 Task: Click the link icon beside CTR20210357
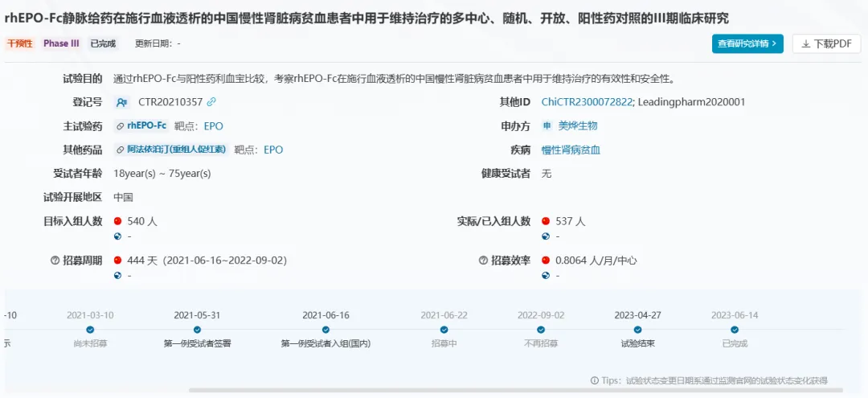(211, 102)
